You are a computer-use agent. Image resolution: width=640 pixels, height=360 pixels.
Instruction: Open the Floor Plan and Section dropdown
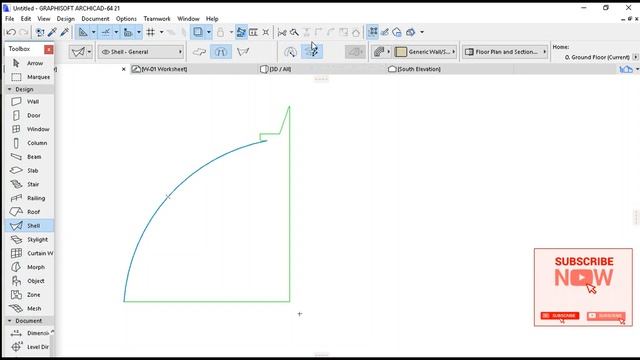(x=505, y=52)
